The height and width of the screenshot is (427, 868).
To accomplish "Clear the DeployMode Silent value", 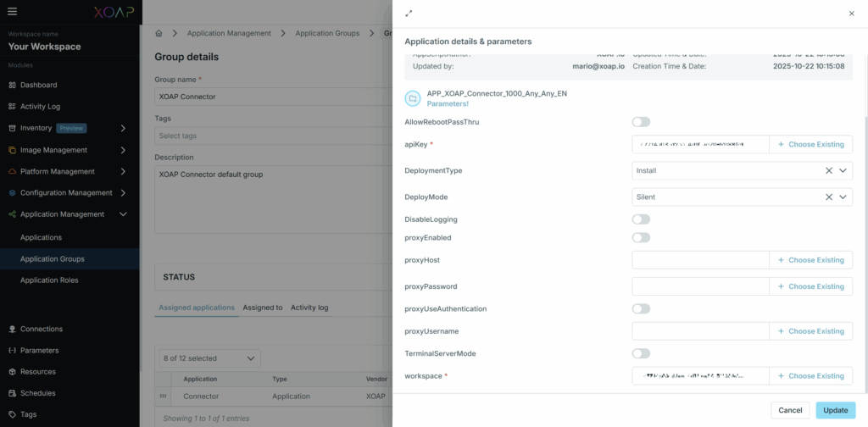I will (829, 197).
